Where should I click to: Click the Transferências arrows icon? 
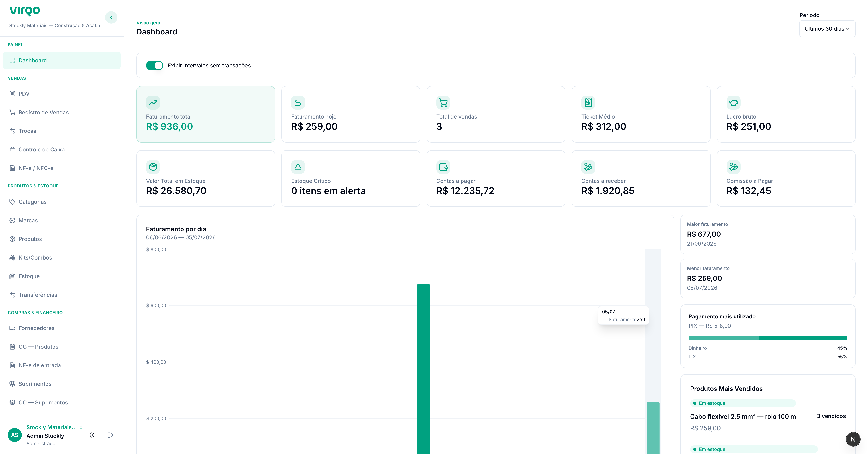click(12, 295)
